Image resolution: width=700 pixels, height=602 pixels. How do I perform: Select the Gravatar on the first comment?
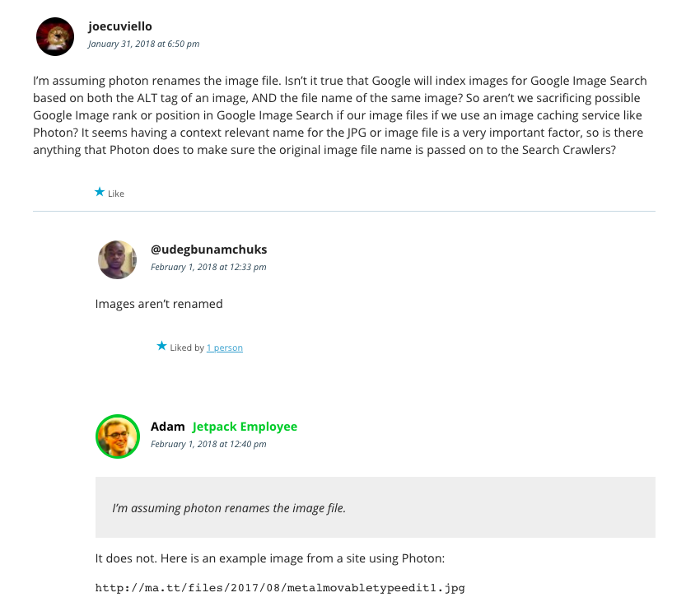[x=54, y=36]
